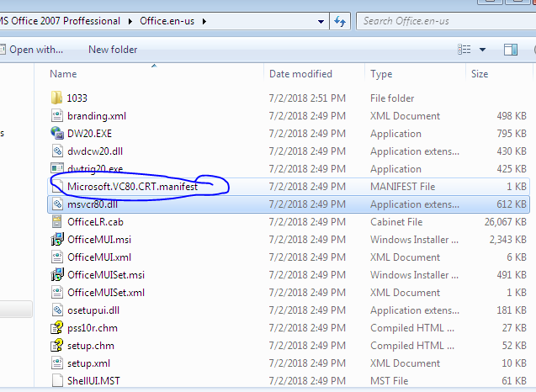Select the OfficeMUI.msi installer icon
The width and height of the screenshot is (536, 392).
point(56,239)
